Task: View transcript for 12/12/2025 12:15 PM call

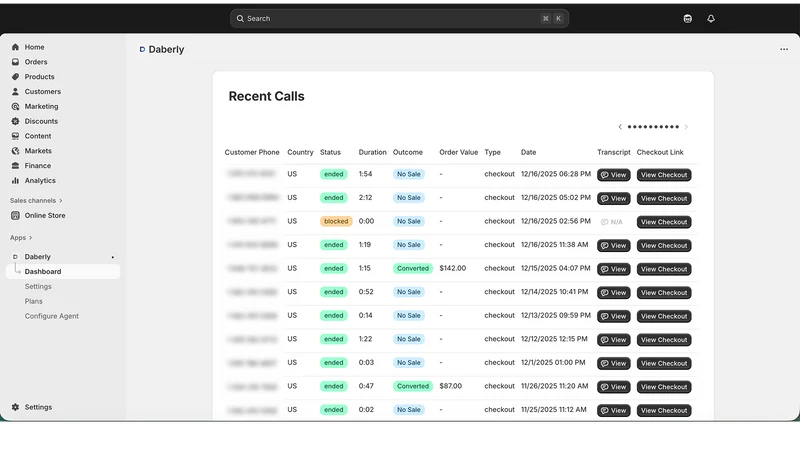Action: [x=613, y=340]
